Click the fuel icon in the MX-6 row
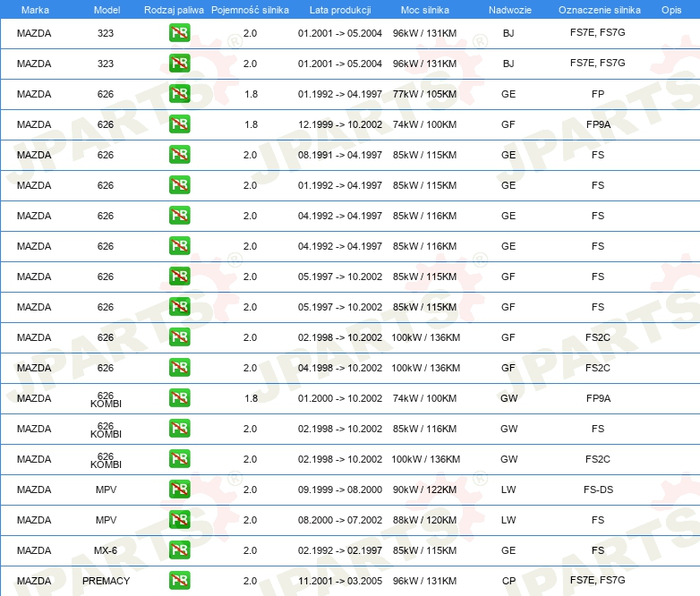 click(179, 550)
